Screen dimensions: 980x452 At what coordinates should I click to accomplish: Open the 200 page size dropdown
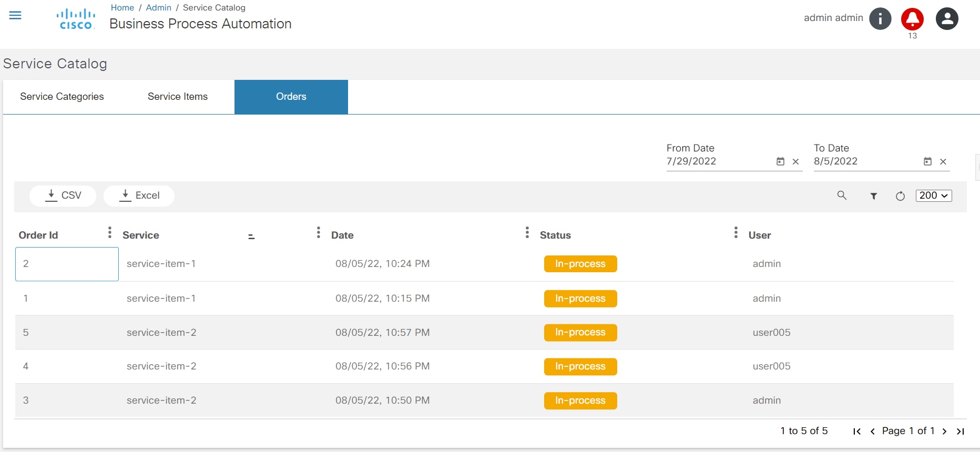click(933, 196)
